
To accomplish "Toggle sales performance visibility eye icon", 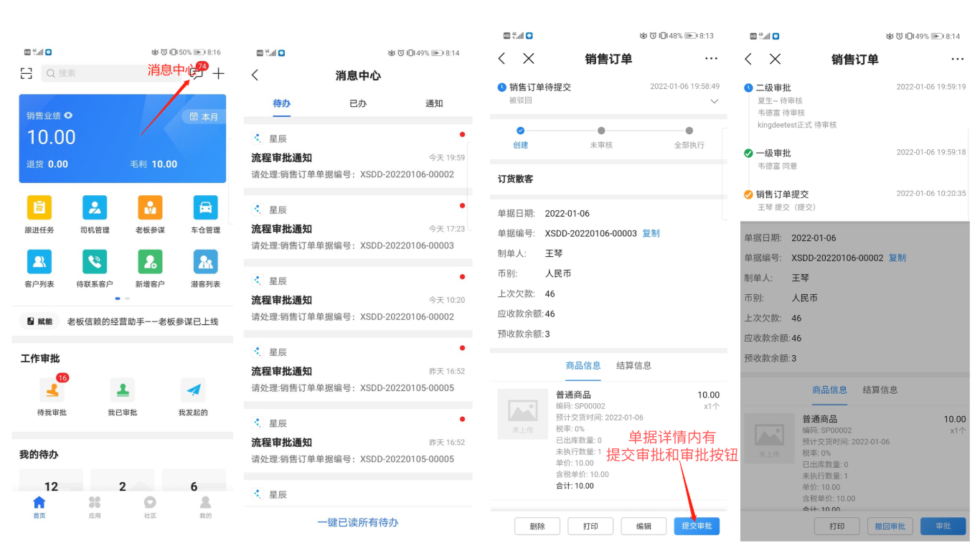I will click(69, 116).
